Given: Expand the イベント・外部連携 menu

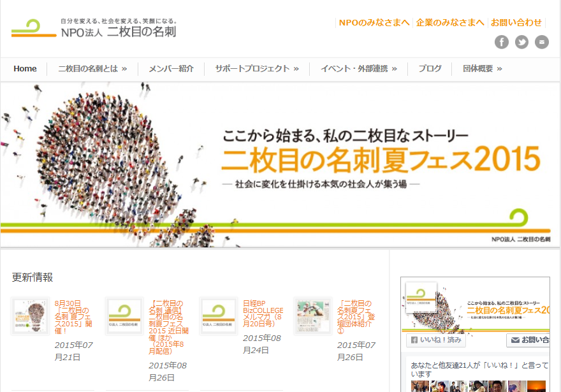Looking at the screenshot, I should pos(358,69).
